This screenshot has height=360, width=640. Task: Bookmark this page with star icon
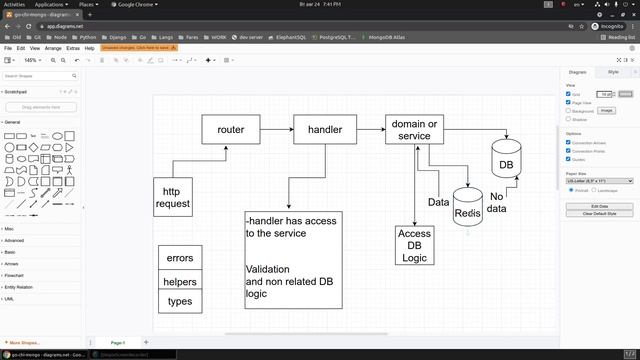coord(582,26)
